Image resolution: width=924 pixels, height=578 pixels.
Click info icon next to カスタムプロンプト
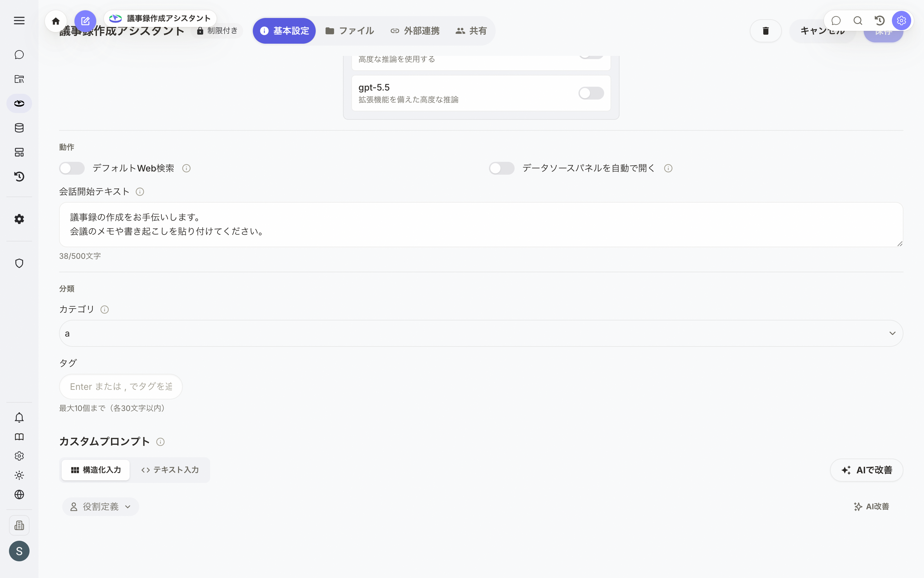pos(160,442)
